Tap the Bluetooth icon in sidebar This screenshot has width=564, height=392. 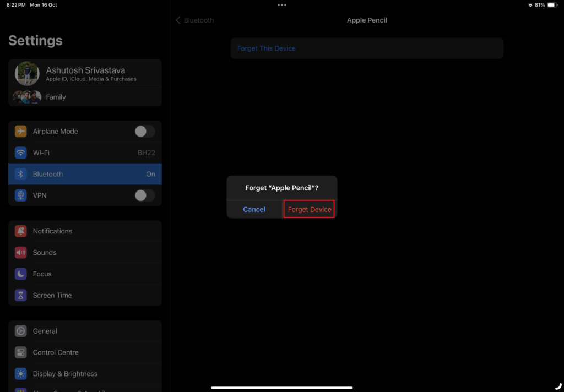[20, 174]
